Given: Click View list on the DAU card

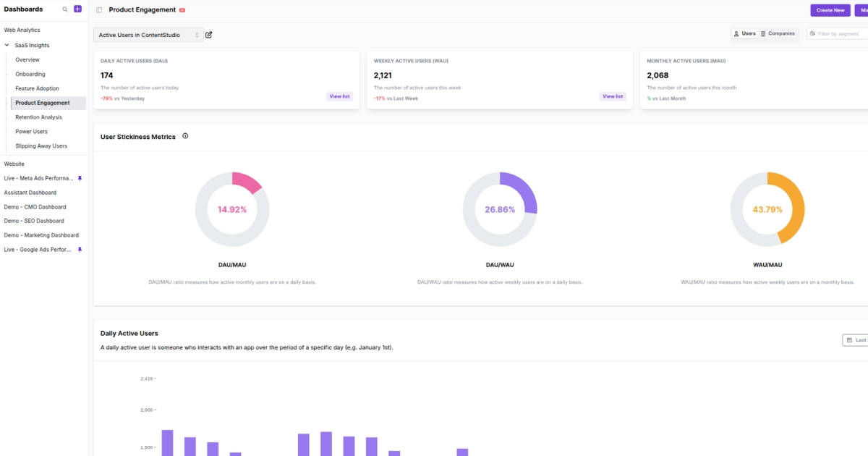Looking at the screenshot, I should [340, 96].
